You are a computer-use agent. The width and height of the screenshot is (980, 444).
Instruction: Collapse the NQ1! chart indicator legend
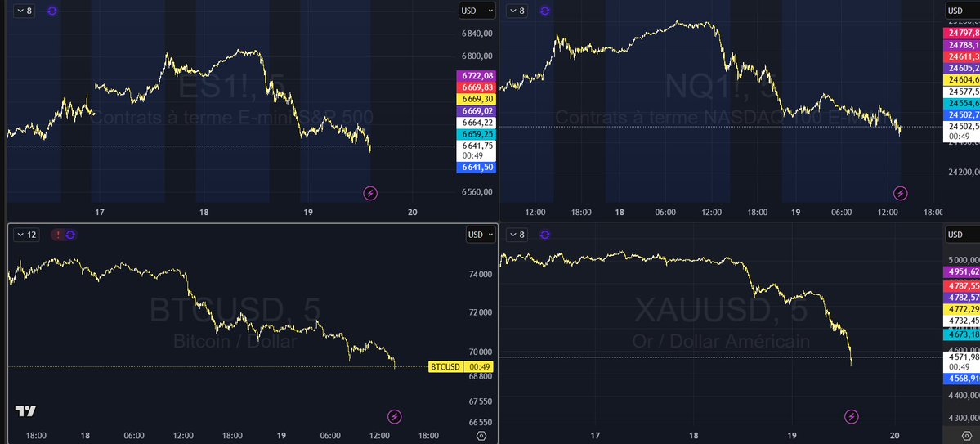[x=518, y=11]
